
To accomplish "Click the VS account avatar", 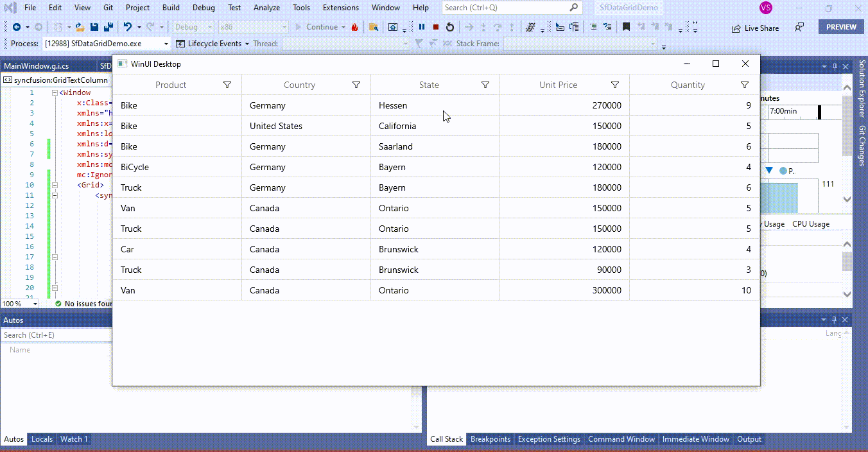I will click(x=765, y=8).
